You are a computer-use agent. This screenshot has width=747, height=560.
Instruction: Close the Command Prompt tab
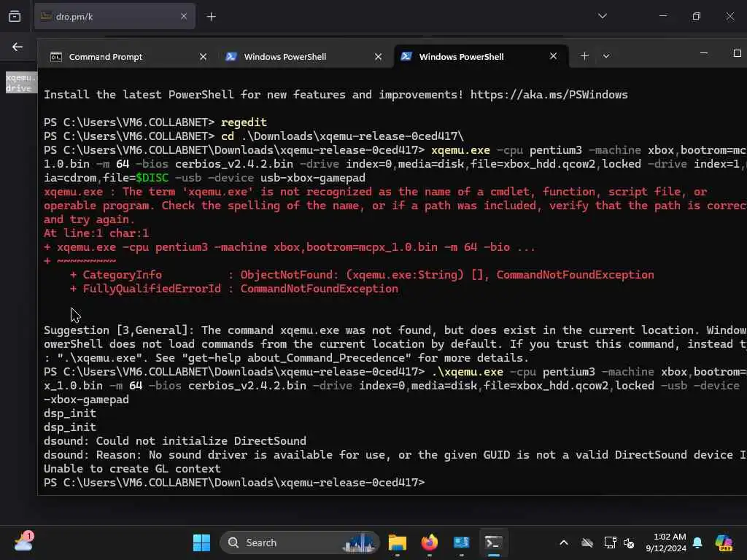[203, 57]
